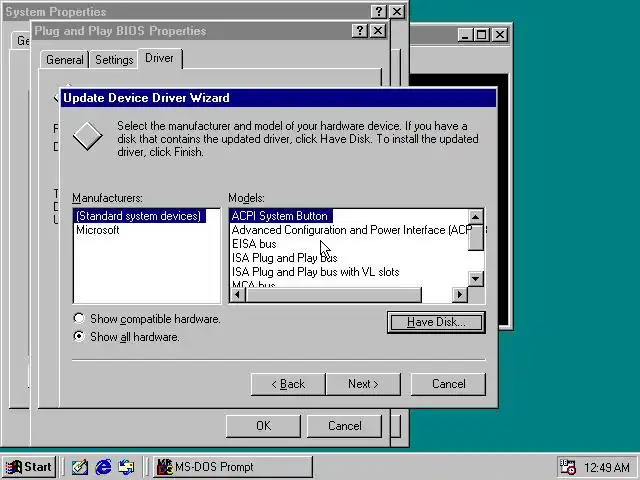This screenshot has width=640, height=480.
Task: Click the Models list scroll down arrow
Action: click(476, 279)
